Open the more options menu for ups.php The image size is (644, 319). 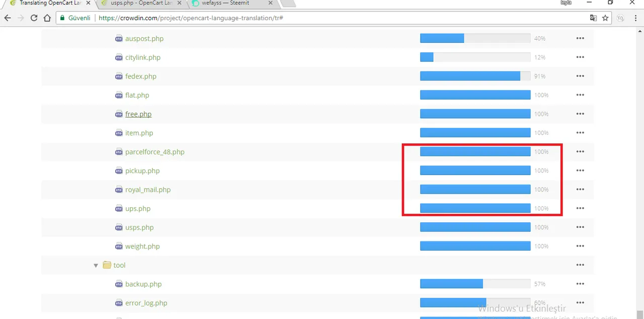click(x=580, y=208)
